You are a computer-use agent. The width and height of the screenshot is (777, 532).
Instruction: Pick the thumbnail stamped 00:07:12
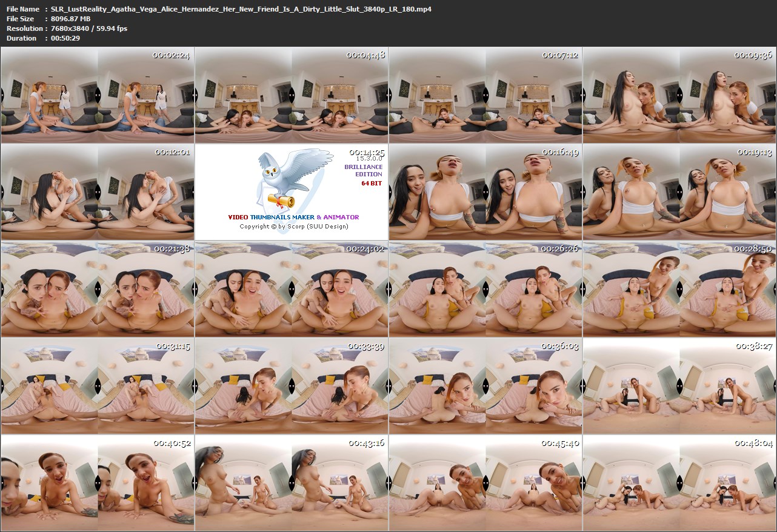[x=485, y=95]
